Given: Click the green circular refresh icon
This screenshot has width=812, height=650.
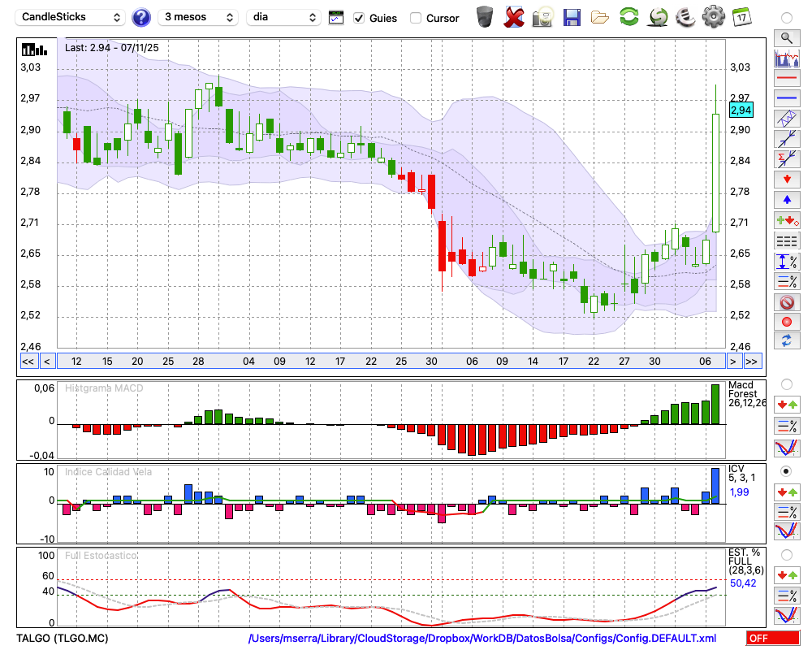Looking at the screenshot, I should (x=628, y=17).
